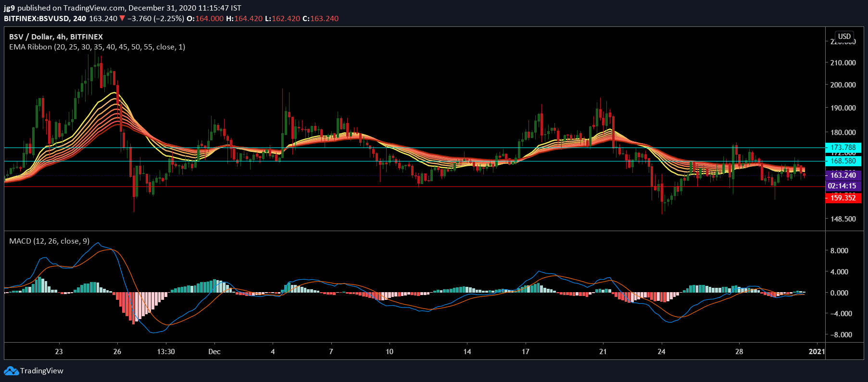Click the '7' date axis label
The width and height of the screenshot is (868, 382).
331,352
